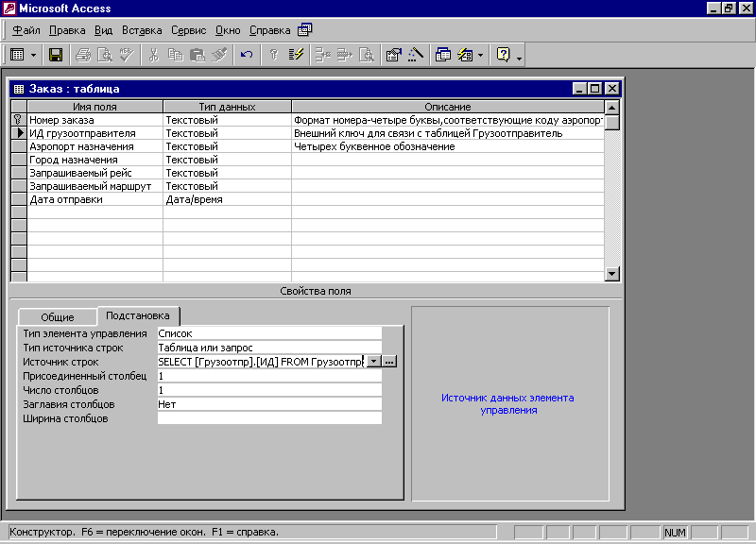Click the Имя поля column header

coord(95,107)
